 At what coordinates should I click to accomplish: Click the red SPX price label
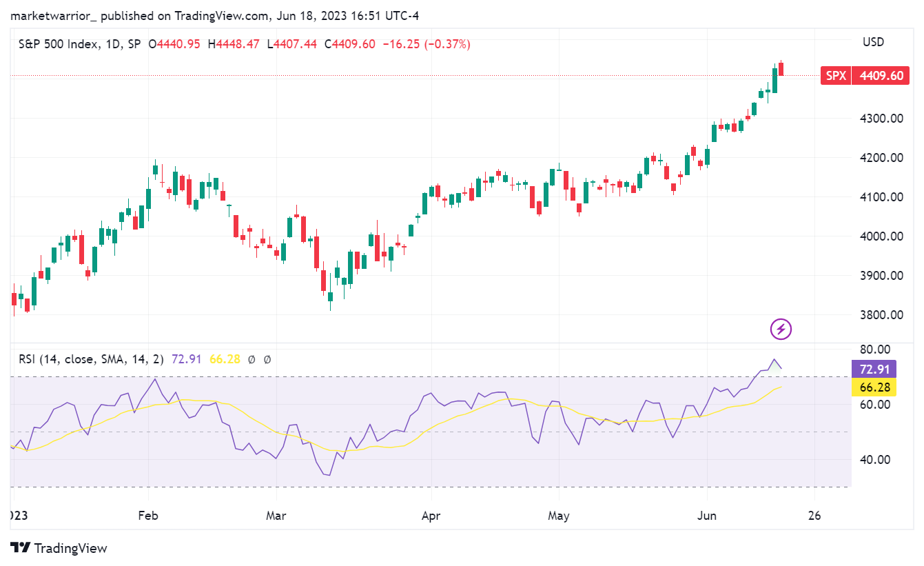[836, 76]
